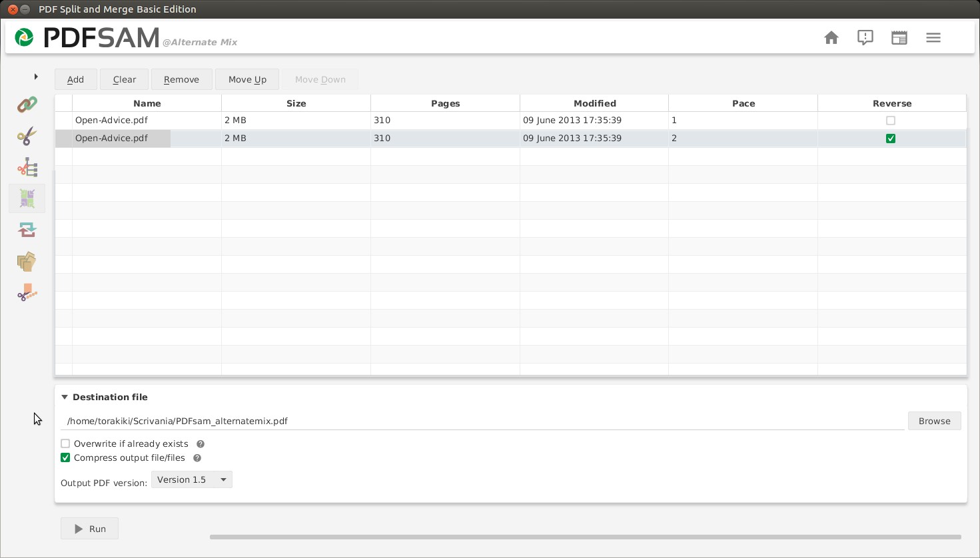The height and width of the screenshot is (558, 980).
Task: Click the Pace column header
Action: [x=743, y=103]
